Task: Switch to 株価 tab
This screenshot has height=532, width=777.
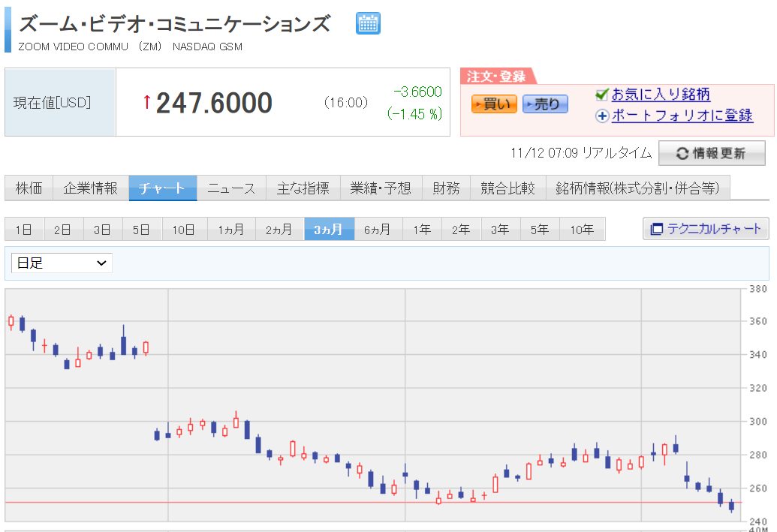Action: coord(29,188)
